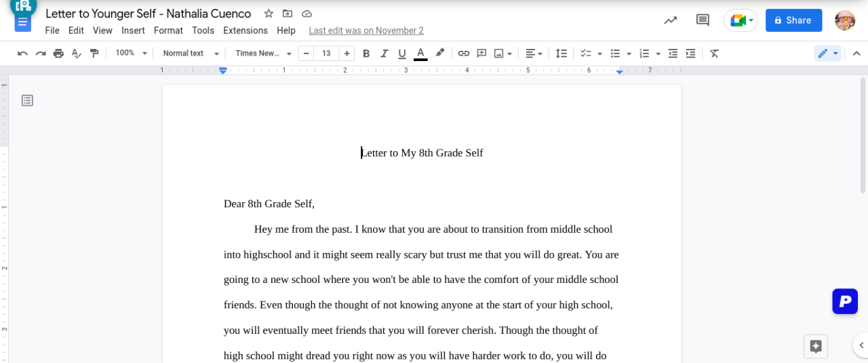Click the title 'Letter to My 8th Grade Self'
The image size is (868, 363).
[422, 153]
